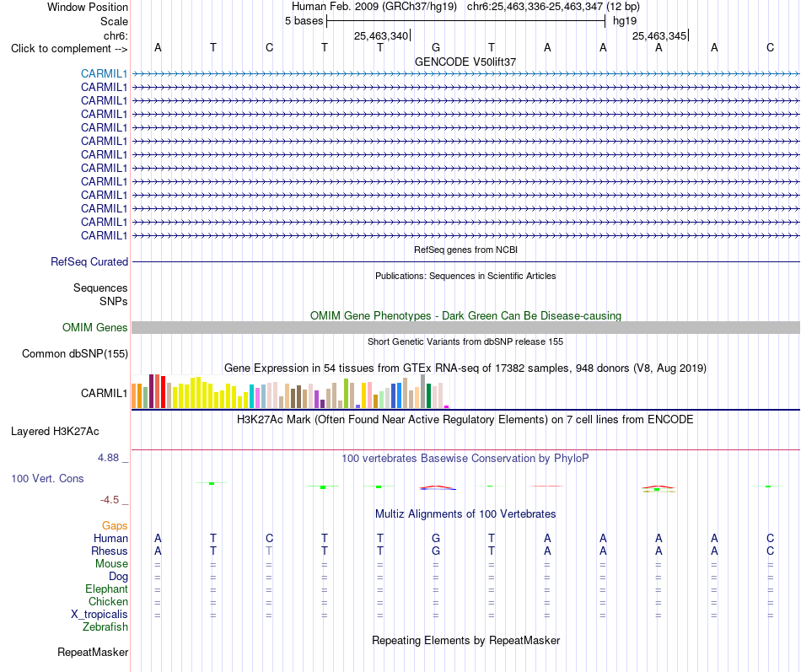Click the G base in the Human alignment row
This screenshot has height=672, width=801.
pyautogui.click(x=436, y=538)
